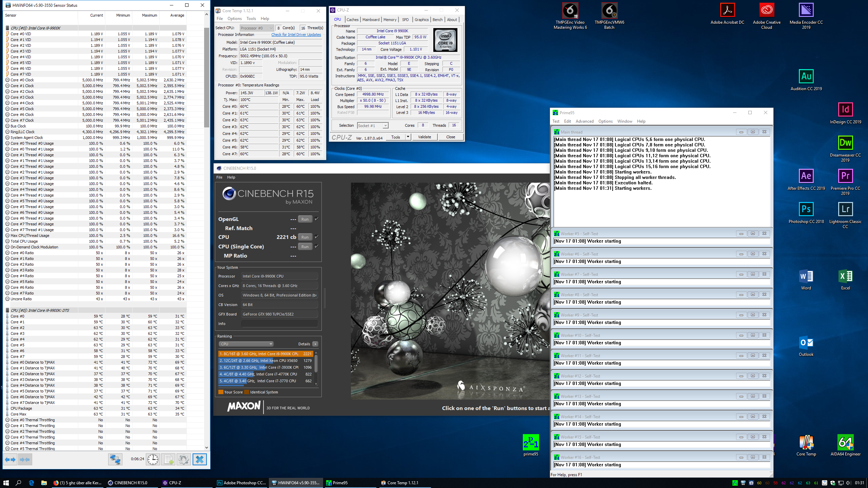Open Prime95 Advanced menu

584,121
